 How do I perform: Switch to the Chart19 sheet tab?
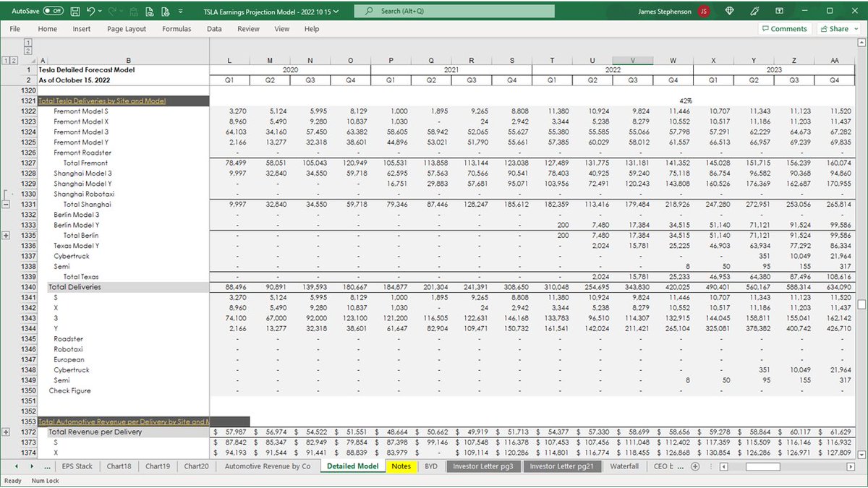pyautogui.click(x=158, y=466)
